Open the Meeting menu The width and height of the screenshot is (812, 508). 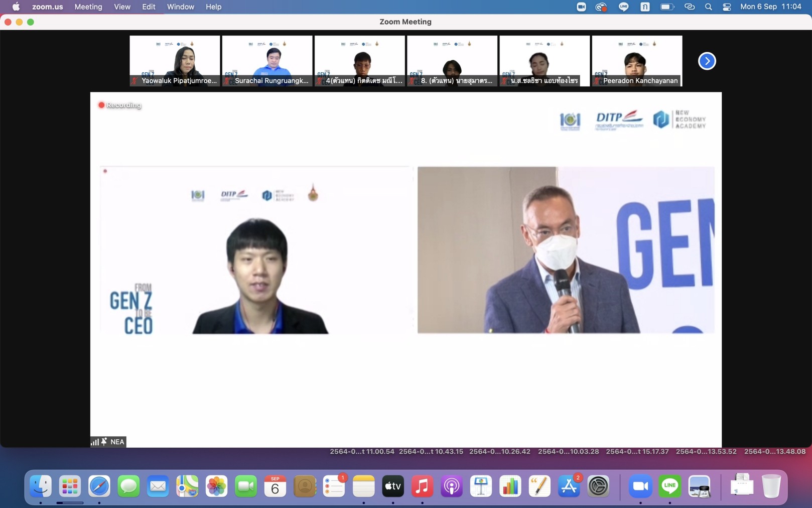88,7
